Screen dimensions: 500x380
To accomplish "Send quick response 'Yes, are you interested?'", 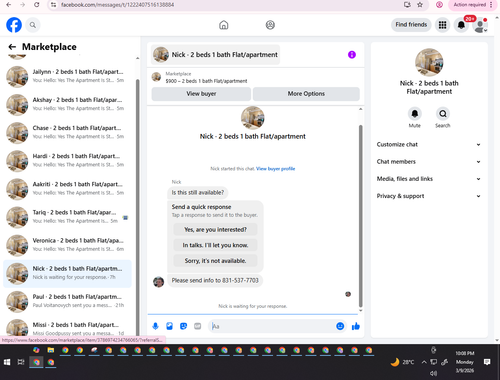I will point(215,230).
